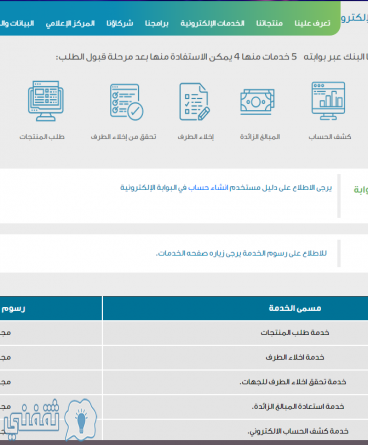The width and height of the screenshot is (368, 445).
Task: Click the للاطلاع على رسوم الخدمة notice link
Action: click(x=241, y=253)
